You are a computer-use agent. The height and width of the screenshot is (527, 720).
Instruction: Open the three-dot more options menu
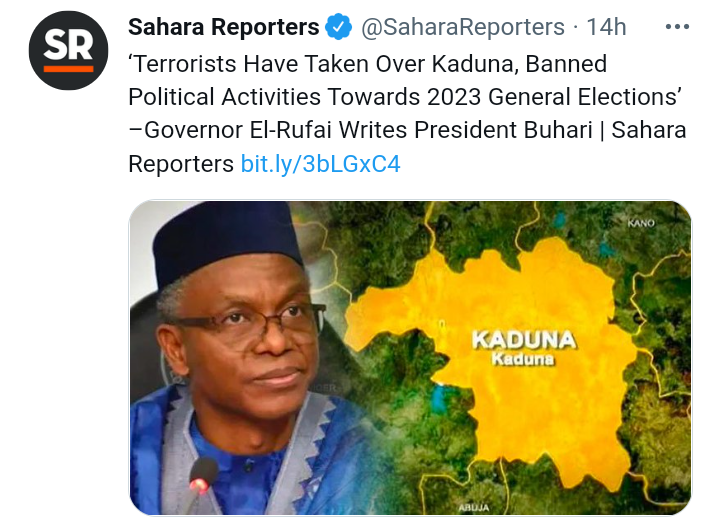[677, 27]
